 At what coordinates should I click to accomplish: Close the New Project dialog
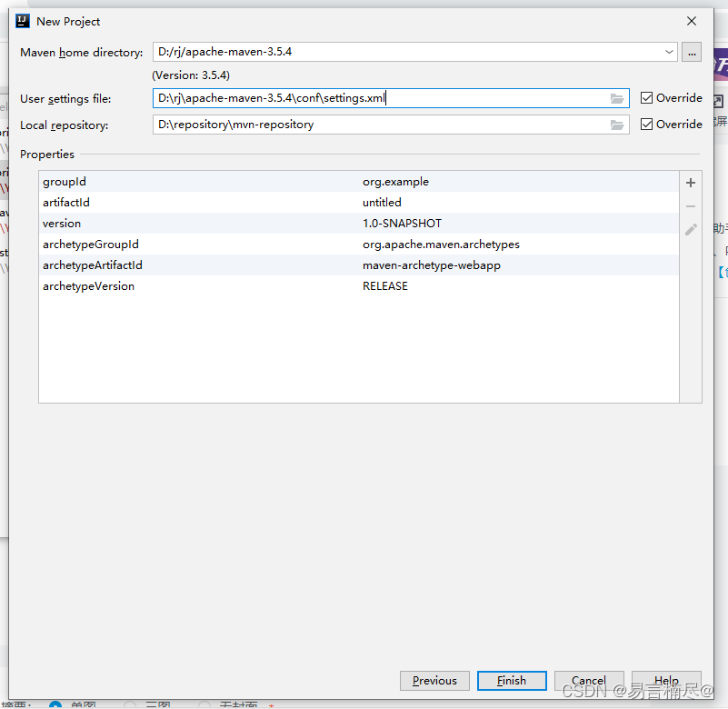(x=692, y=21)
